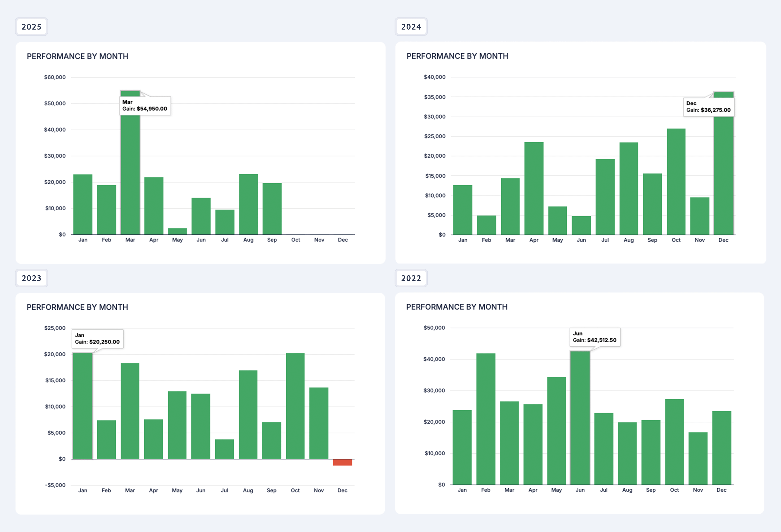The image size is (781, 532).
Task: Click the March bar in 2025 chart
Action: 130,175
